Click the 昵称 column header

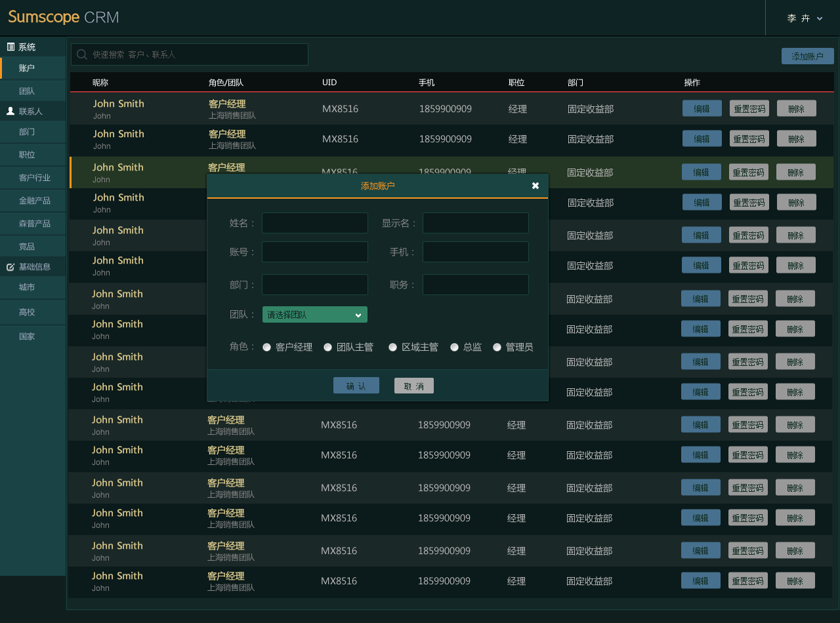(x=100, y=83)
